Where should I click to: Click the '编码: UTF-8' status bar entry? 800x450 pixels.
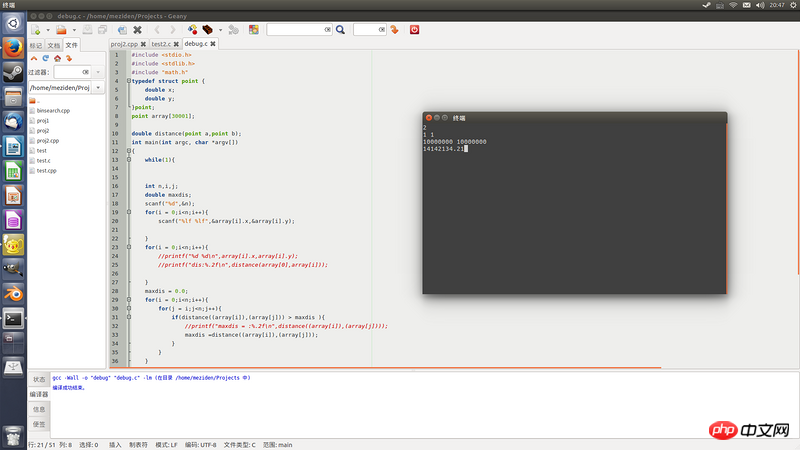coord(201,445)
